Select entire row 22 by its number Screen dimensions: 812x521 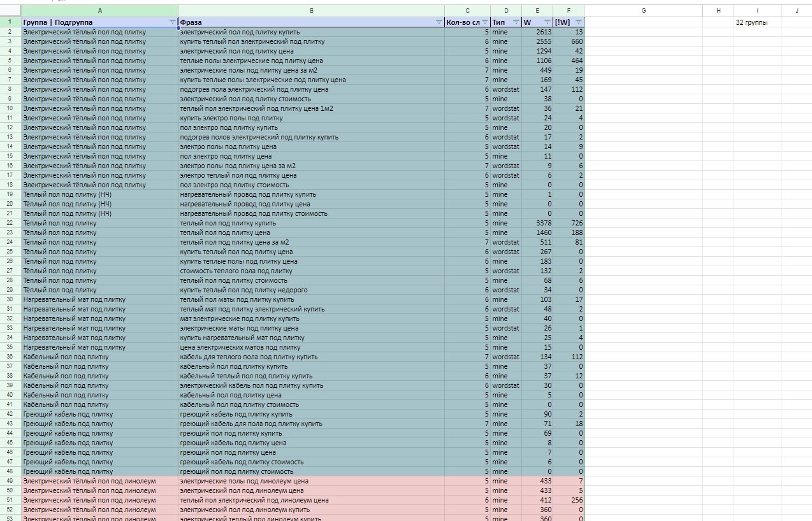click(10, 223)
